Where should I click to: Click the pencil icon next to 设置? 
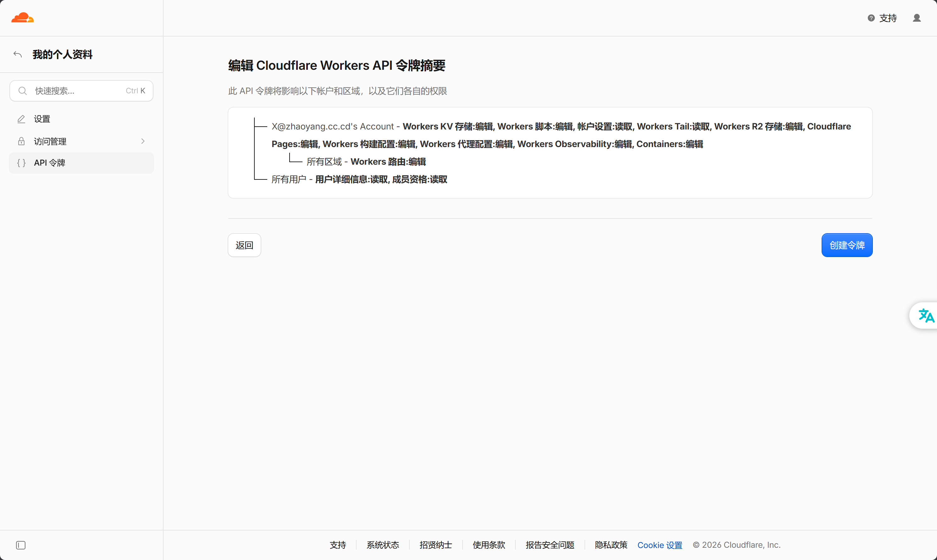coord(21,119)
